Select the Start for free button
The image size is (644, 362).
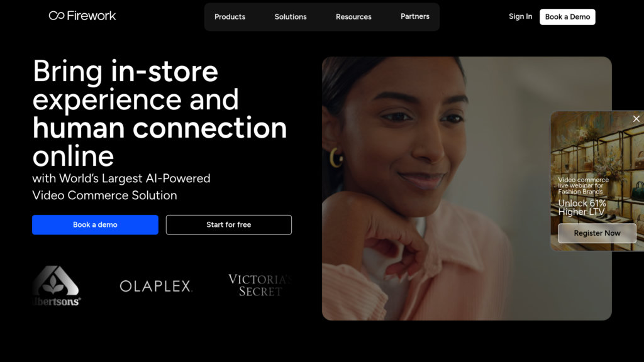coord(229,225)
